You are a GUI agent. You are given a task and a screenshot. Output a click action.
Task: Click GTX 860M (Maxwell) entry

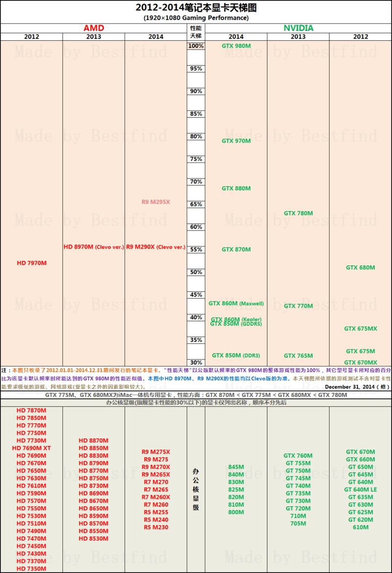coord(236,303)
